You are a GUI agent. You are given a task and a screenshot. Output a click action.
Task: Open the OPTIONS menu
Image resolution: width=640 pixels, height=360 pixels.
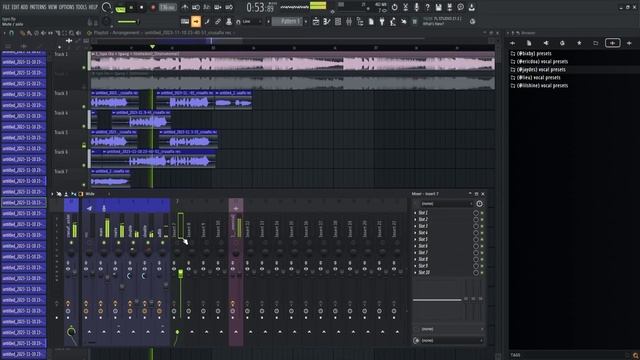pos(67,7)
